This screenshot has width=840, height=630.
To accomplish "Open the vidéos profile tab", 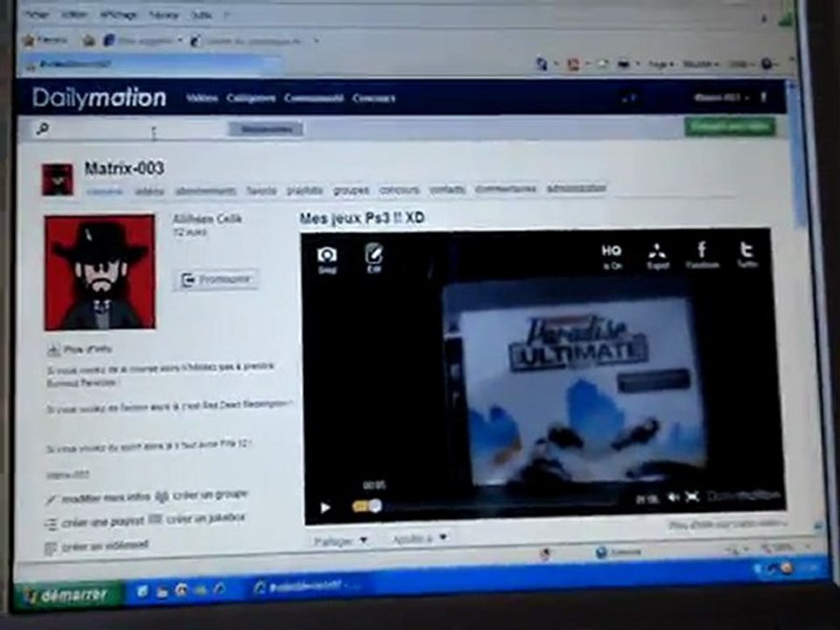I will 150,192.
